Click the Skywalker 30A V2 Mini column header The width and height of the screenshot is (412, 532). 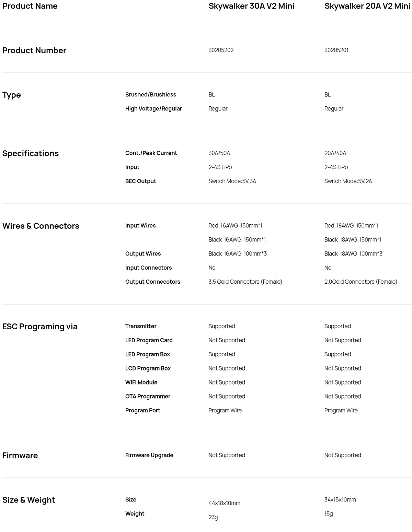coord(251,6)
